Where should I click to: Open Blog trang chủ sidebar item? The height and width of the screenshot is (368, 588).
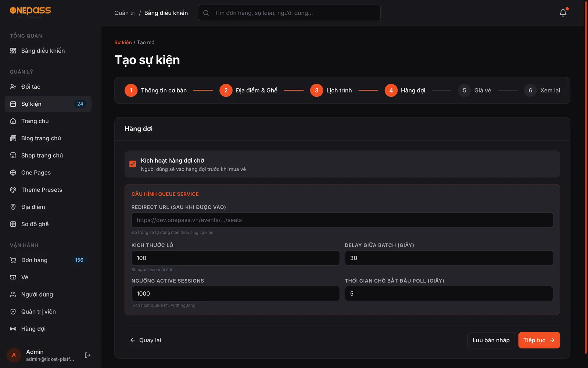[x=48, y=138]
